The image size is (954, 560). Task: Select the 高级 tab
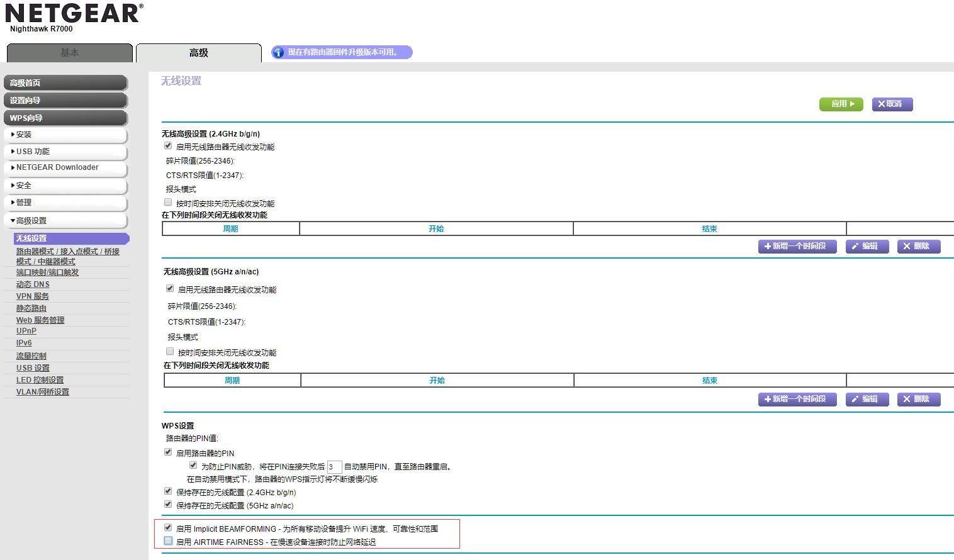click(x=198, y=53)
